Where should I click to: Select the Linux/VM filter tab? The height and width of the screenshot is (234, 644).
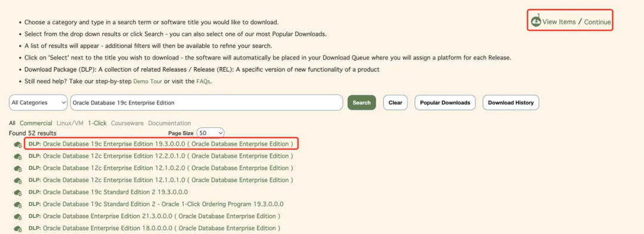(70, 123)
